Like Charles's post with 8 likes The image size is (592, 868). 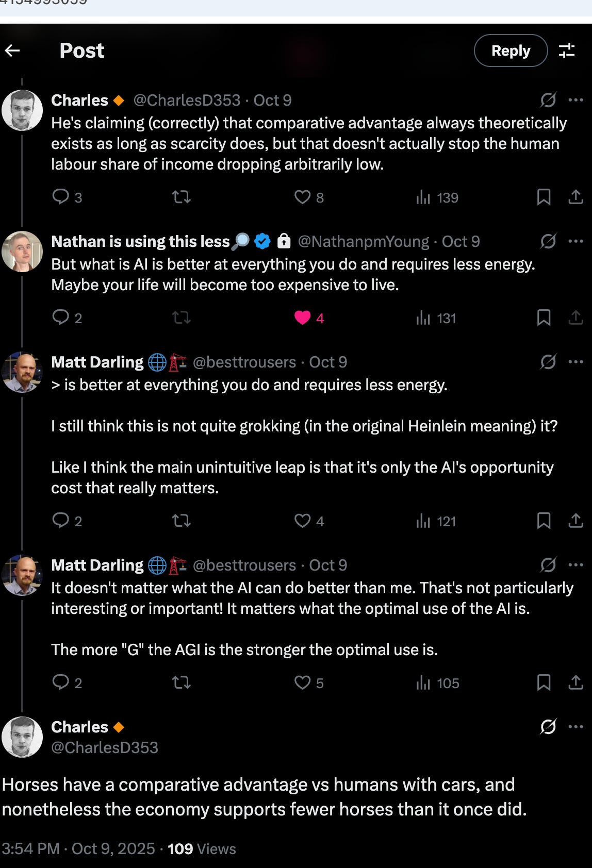(x=302, y=197)
